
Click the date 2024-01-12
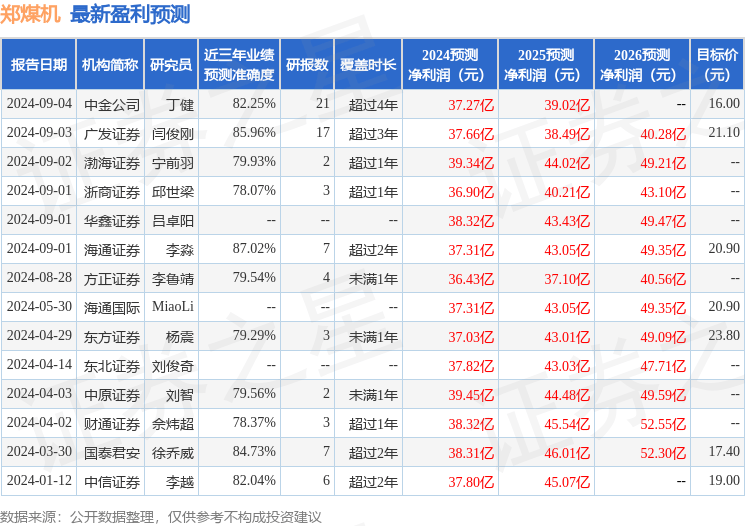pos(39,480)
